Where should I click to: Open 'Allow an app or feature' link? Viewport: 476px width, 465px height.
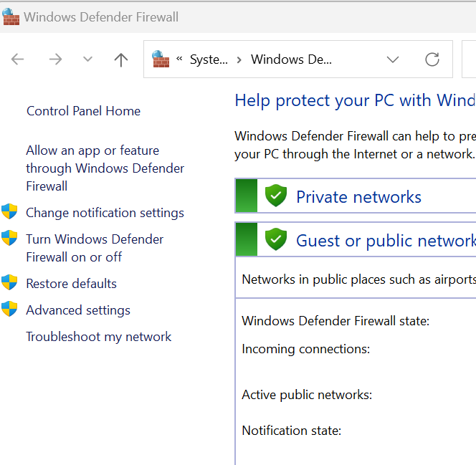pos(105,168)
